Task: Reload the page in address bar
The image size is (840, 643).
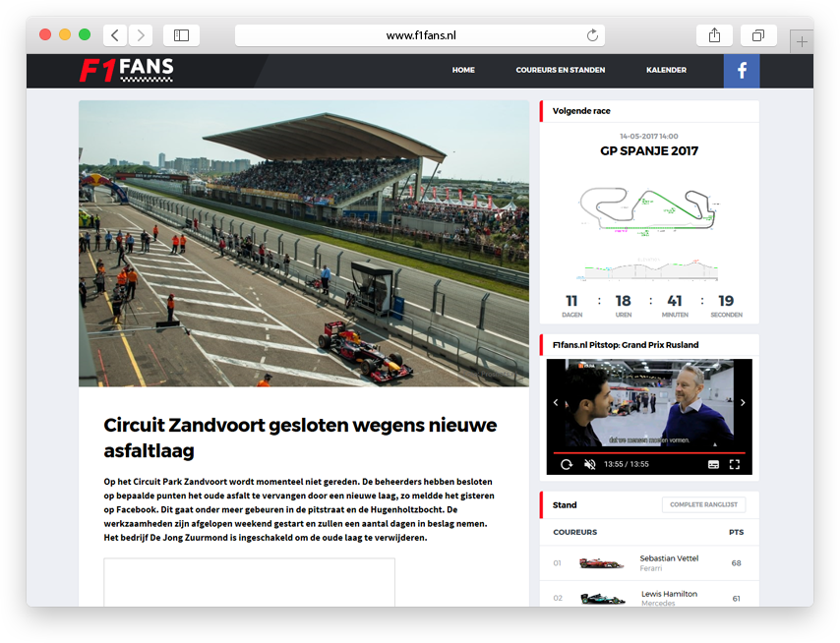Action: 592,35
